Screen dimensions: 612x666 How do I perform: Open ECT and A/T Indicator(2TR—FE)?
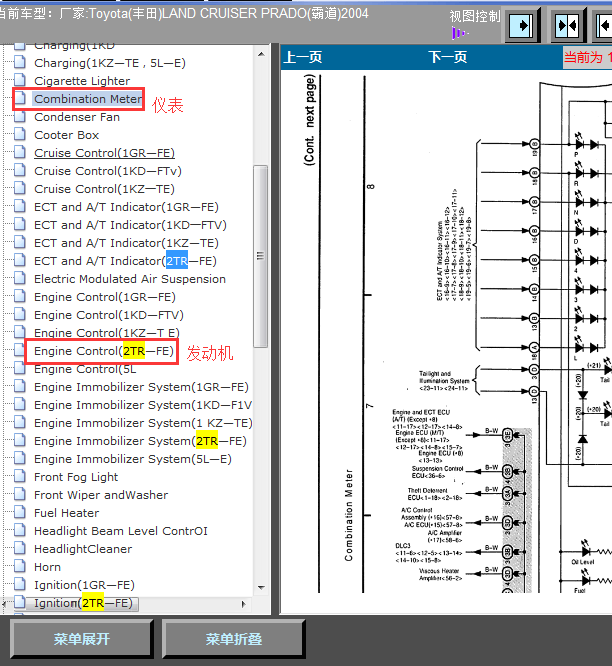point(125,261)
